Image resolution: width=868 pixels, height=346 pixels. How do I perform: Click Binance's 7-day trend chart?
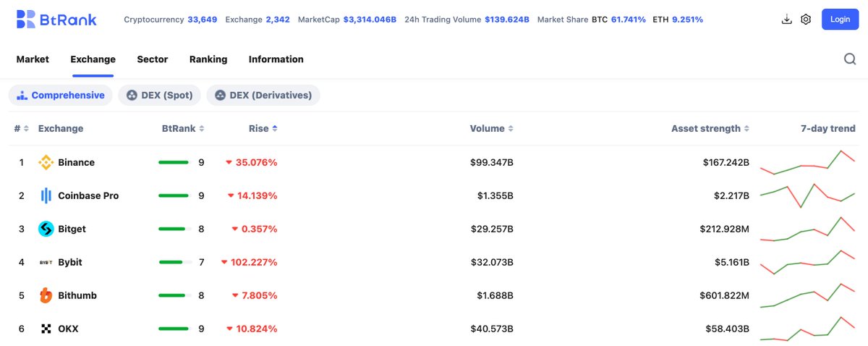(x=807, y=162)
